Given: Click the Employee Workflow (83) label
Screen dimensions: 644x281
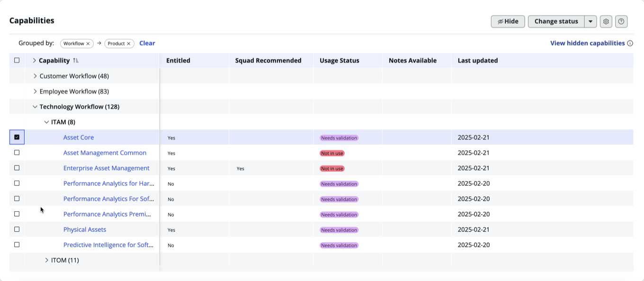Looking at the screenshot, I should pyautogui.click(x=74, y=91).
